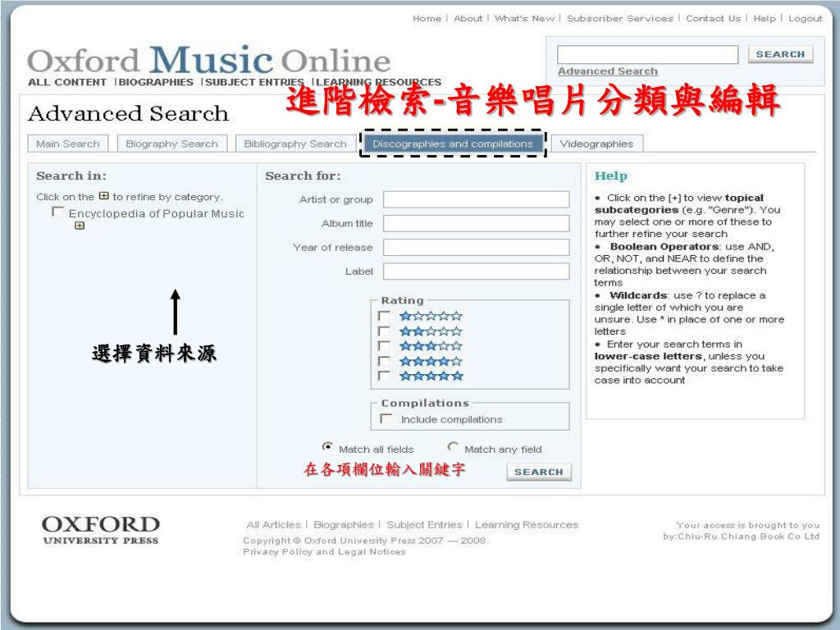Open footer Biographies link
Screen dimensions: 840x630
344,524
